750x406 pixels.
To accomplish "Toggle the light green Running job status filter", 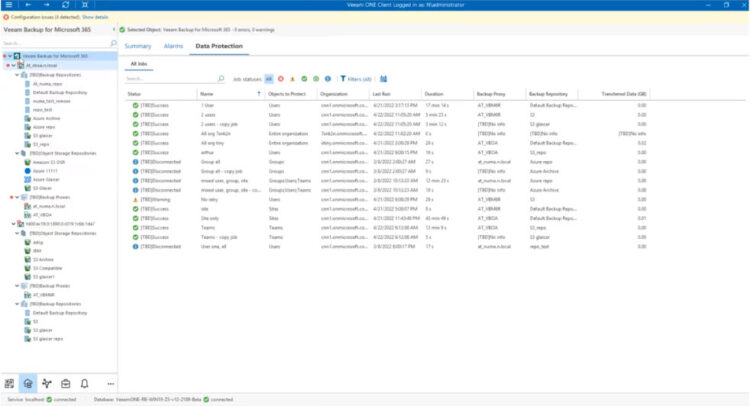I will click(316, 79).
